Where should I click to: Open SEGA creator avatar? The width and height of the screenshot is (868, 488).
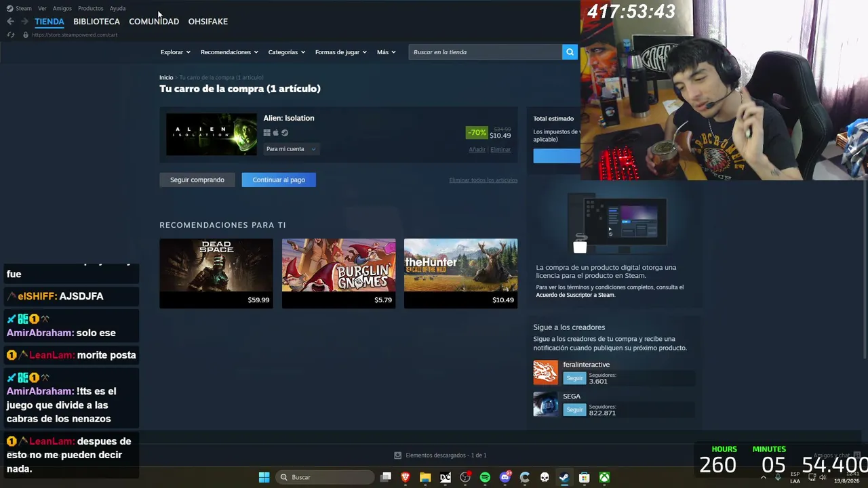pos(546,404)
